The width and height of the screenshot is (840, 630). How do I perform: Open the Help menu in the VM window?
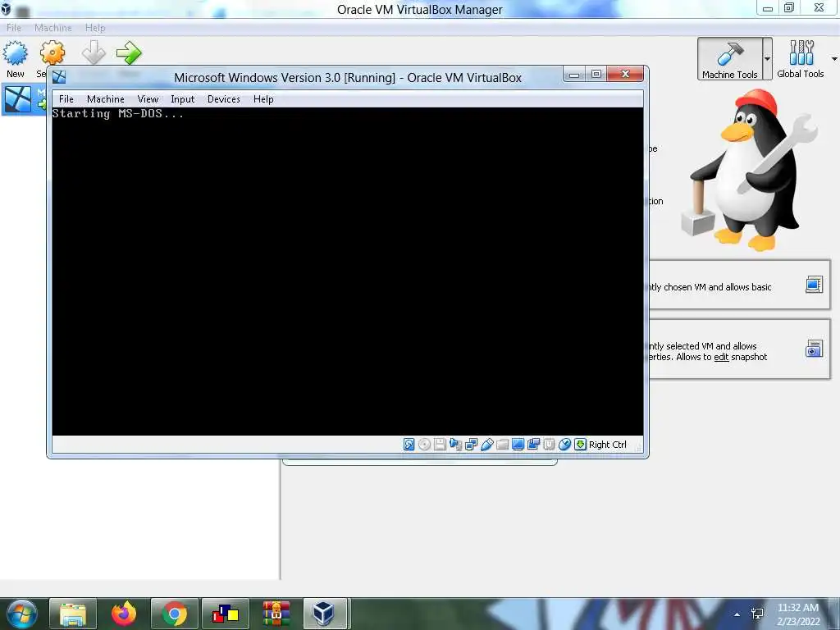point(263,99)
